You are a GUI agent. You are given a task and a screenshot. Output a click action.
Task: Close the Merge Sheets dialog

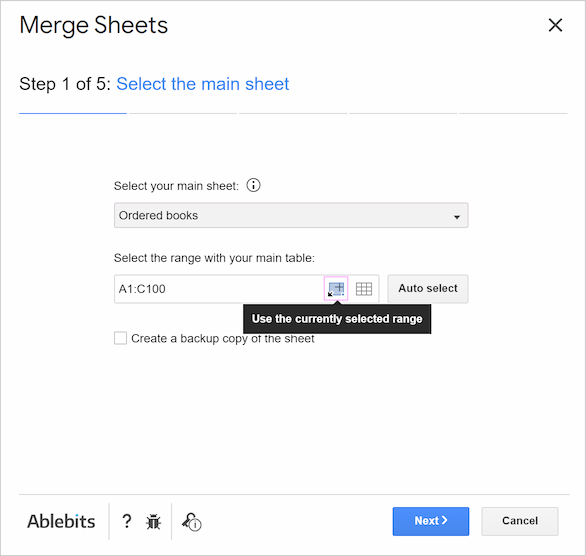pyautogui.click(x=555, y=25)
